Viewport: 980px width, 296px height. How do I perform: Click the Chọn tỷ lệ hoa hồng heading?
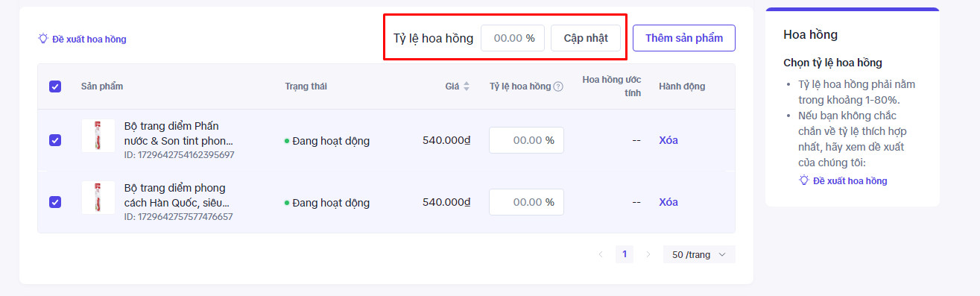833,63
